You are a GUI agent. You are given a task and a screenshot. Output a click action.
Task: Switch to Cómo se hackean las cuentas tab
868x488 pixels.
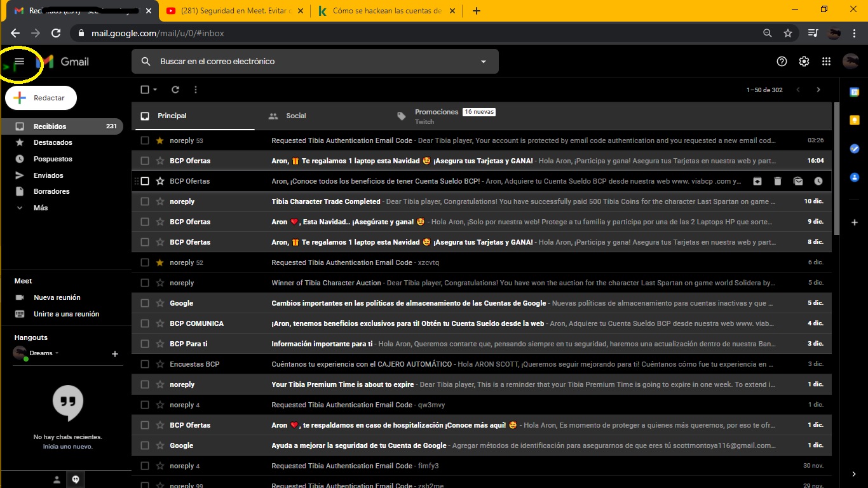click(387, 11)
